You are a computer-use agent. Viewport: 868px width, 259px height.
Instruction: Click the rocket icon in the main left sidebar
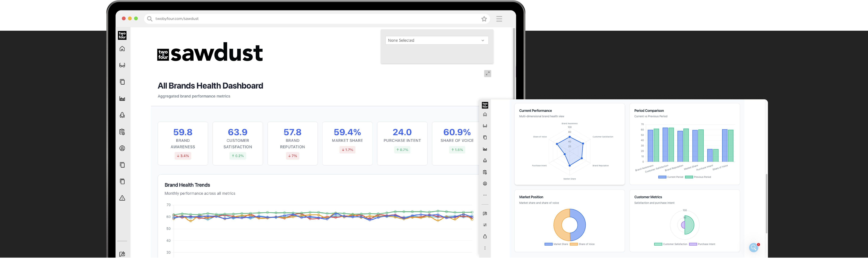click(122, 115)
